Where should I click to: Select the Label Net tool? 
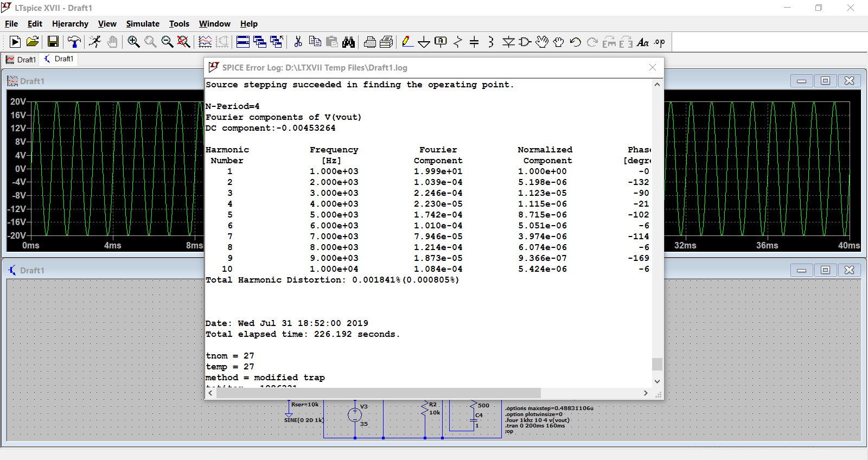pos(441,42)
